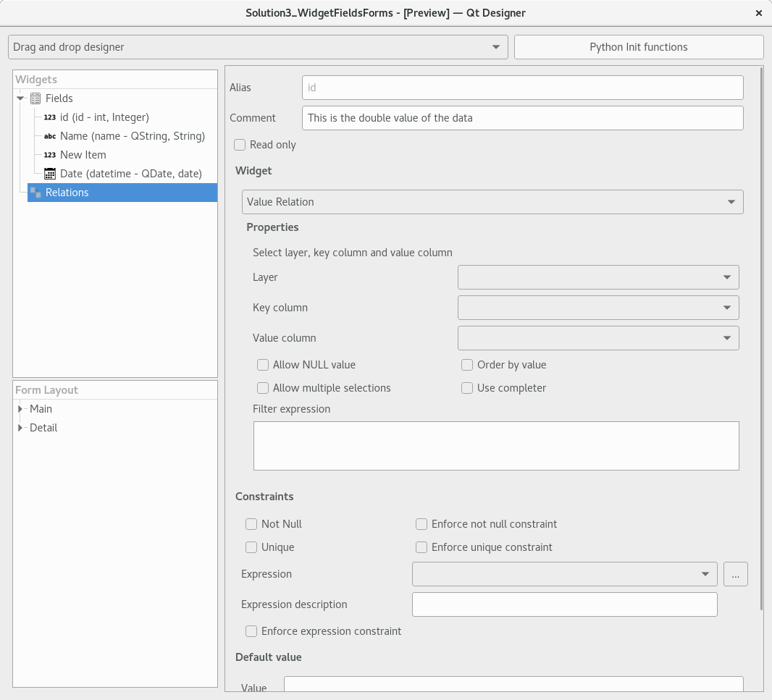
Task: Expand the Main form layout group
Action: [x=20, y=409]
